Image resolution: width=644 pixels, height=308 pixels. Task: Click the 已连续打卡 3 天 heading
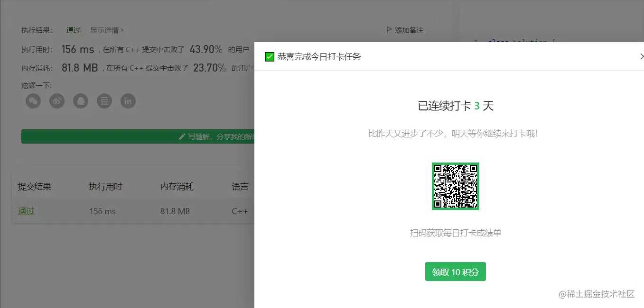[x=456, y=106]
